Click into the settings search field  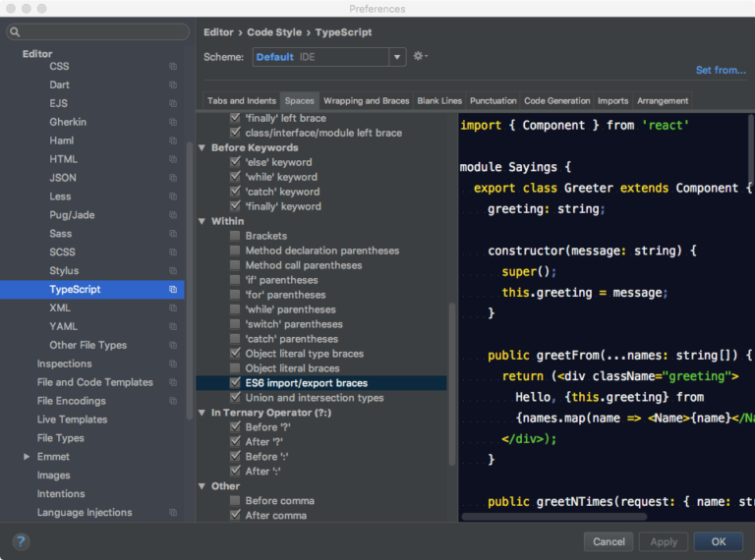tap(97, 31)
